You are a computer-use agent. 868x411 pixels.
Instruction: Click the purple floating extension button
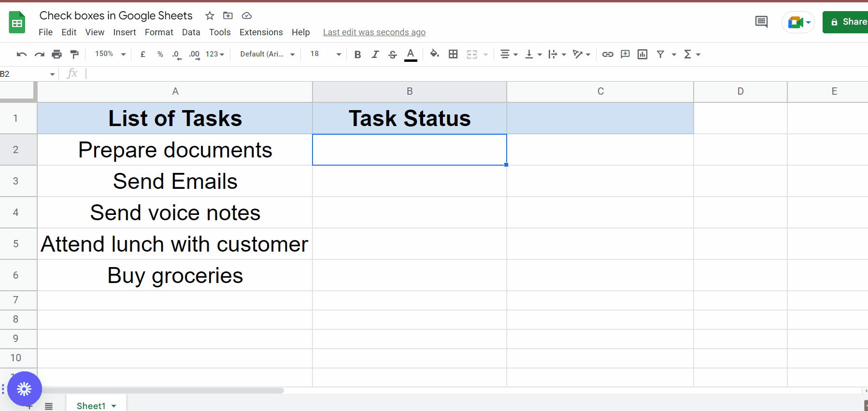[24, 389]
